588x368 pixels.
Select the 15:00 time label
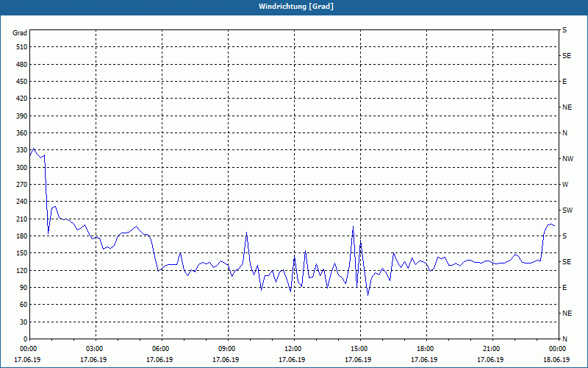[360, 348]
